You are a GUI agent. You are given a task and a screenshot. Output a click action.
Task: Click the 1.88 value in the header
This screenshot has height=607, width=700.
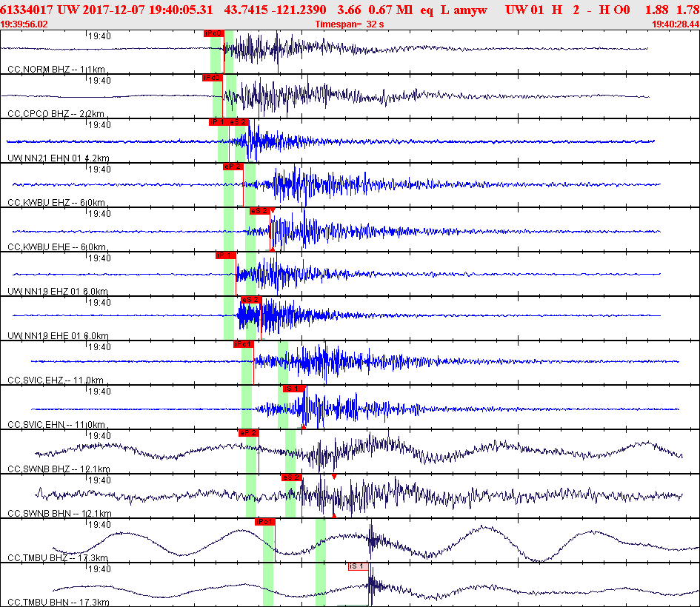point(657,10)
